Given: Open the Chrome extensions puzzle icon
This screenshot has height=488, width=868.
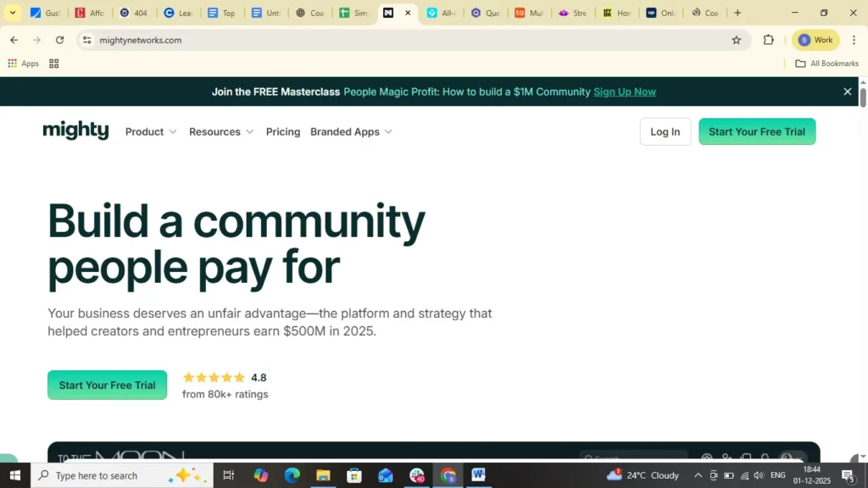Looking at the screenshot, I should (x=769, y=40).
